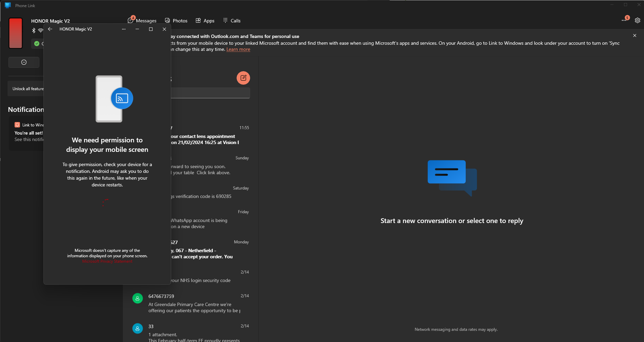Switch to the Photos tab
644x342 pixels.
[176, 21]
